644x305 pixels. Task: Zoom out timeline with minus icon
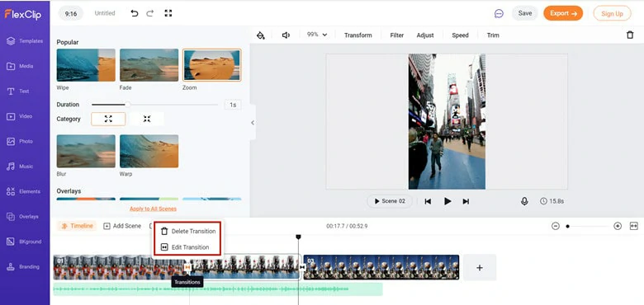pos(556,226)
